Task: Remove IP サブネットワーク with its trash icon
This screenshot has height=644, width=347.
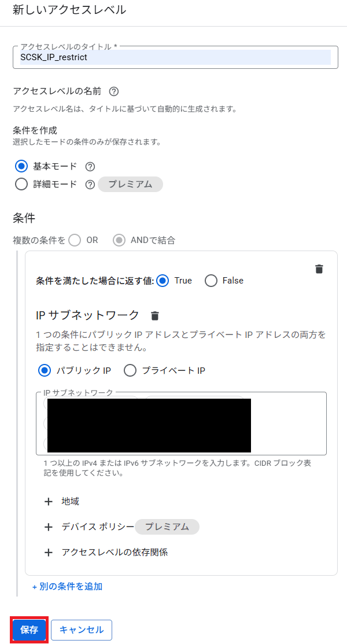Action: coord(155,316)
